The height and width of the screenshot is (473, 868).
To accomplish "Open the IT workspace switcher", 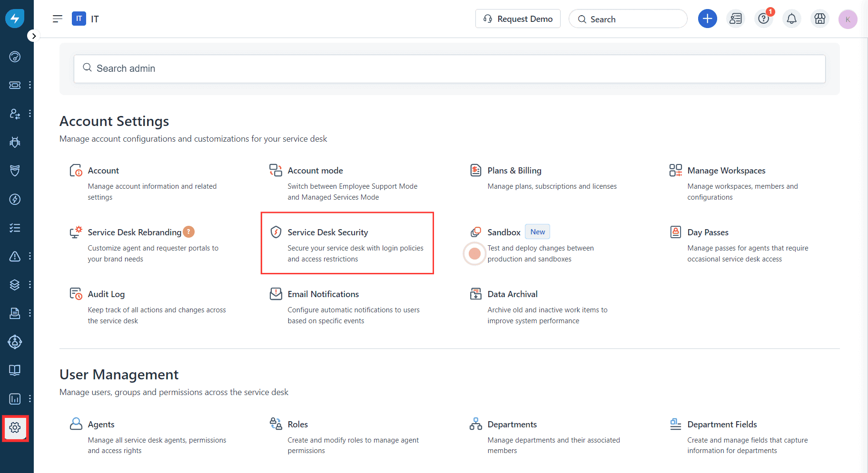I will click(79, 19).
